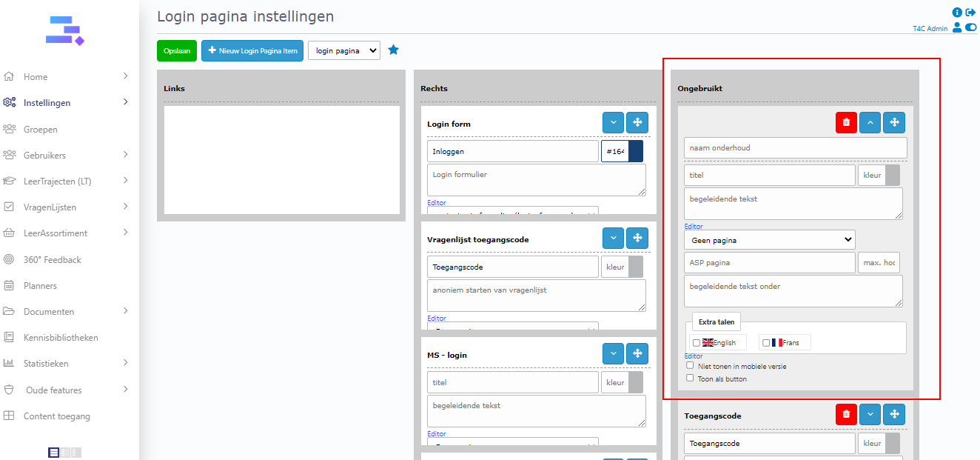Click move handle on Login form item
Image resolution: width=980 pixels, height=460 pixels.
(x=637, y=124)
